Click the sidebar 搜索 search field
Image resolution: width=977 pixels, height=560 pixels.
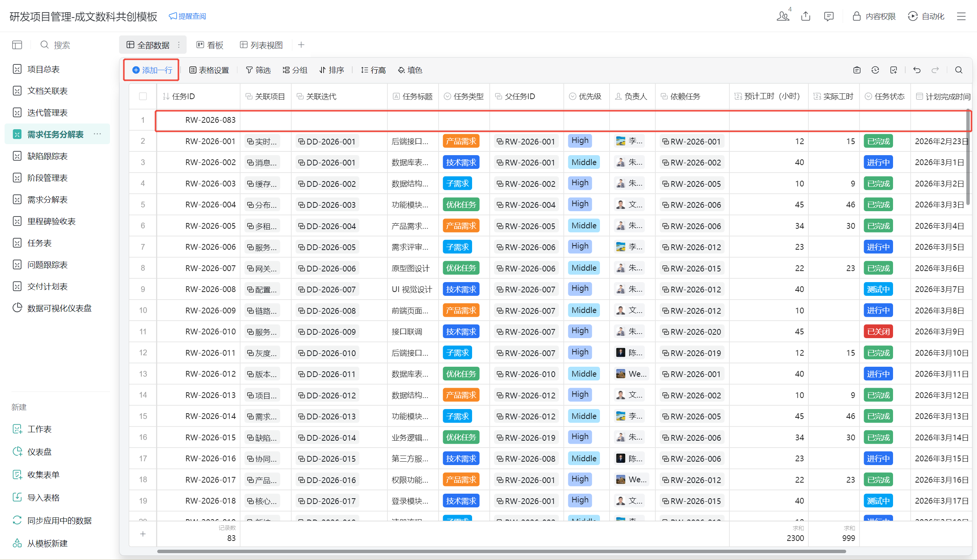[61, 45]
